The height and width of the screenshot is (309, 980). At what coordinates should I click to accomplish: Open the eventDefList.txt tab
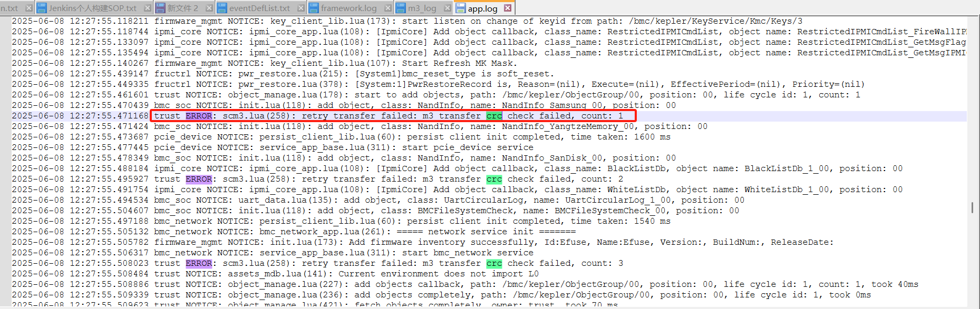tap(259, 8)
